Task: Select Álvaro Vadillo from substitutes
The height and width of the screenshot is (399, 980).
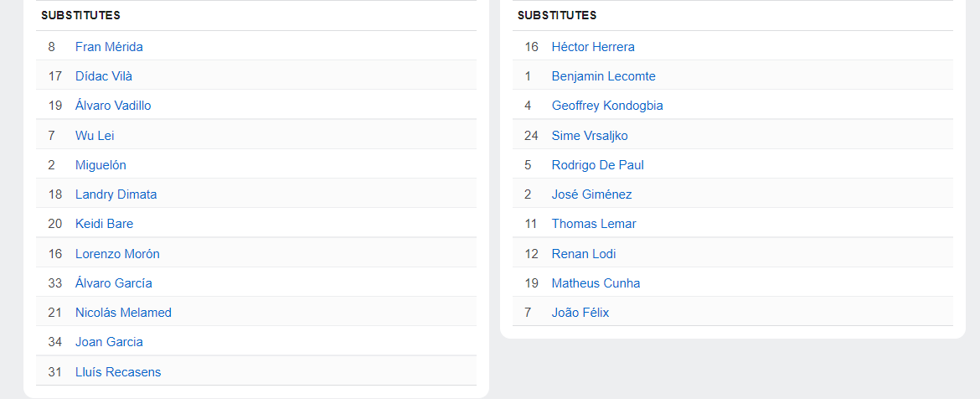Action: tap(113, 106)
